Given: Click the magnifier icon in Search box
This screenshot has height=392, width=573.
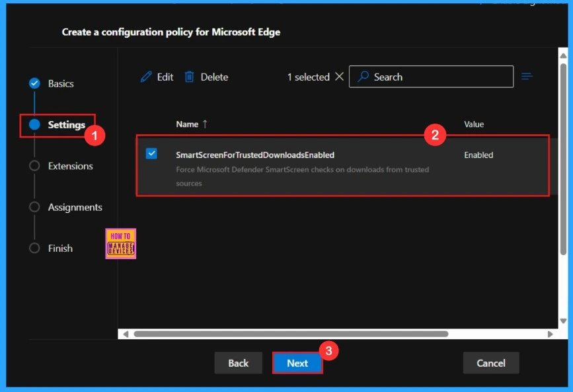Looking at the screenshot, I should click(363, 77).
